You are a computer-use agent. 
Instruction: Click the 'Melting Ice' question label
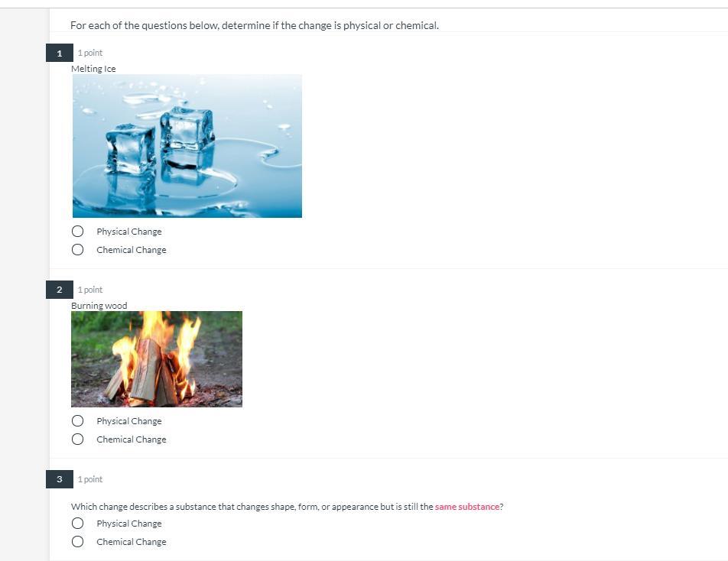pyautogui.click(x=93, y=69)
